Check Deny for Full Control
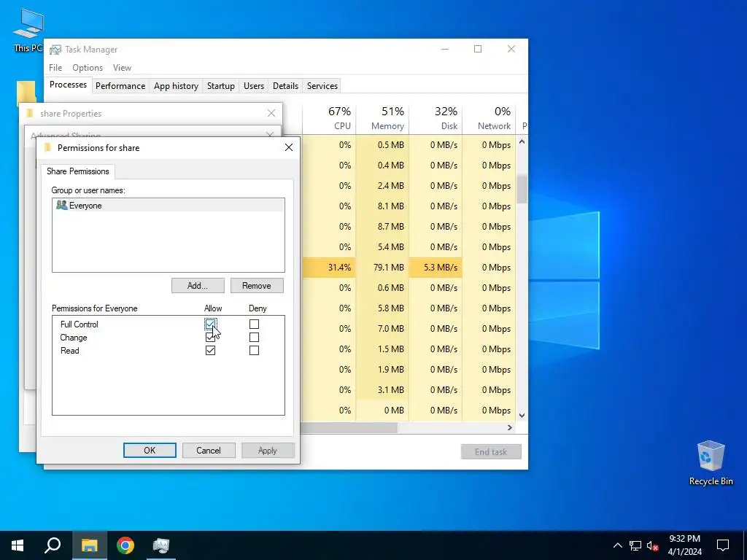Image resolution: width=747 pixels, height=560 pixels. pyautogui.click(x=254, y=324)
